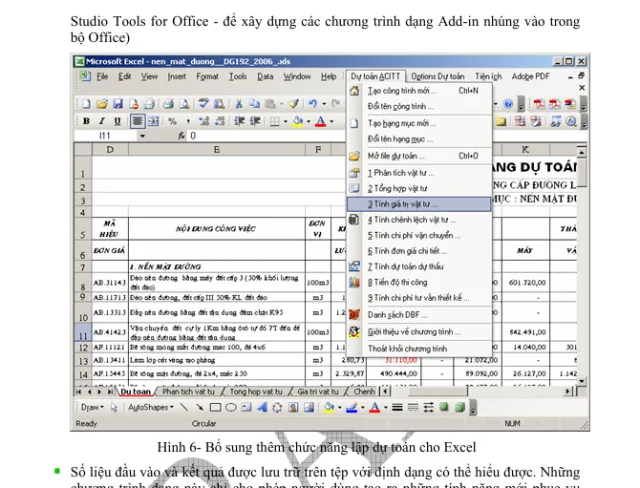Screen dimensions: 640x488
Task: Select column E header
Action: click(217, 150)
